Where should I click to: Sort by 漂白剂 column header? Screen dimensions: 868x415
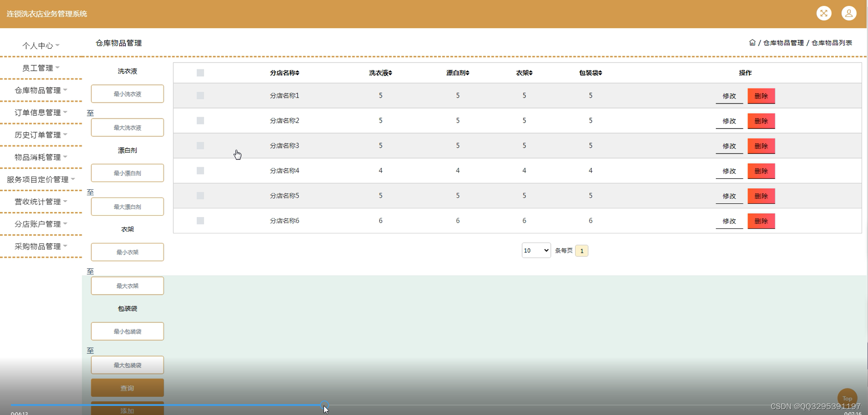tap(458, 73)
